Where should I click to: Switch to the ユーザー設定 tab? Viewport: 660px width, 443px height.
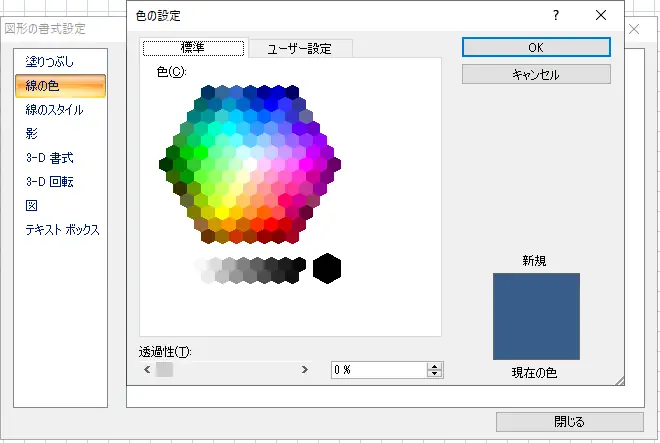point(299,48)
